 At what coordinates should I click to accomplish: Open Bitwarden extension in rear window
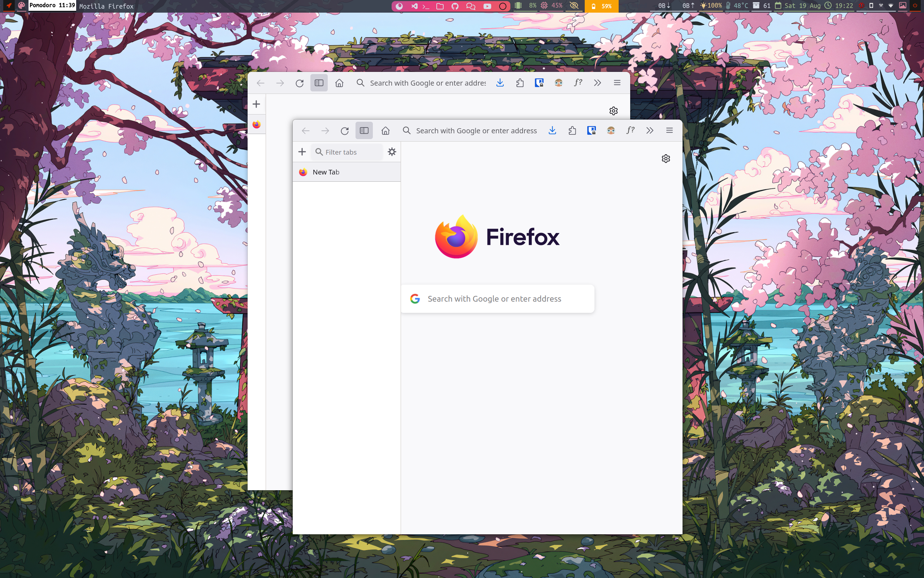coord(539,83)
